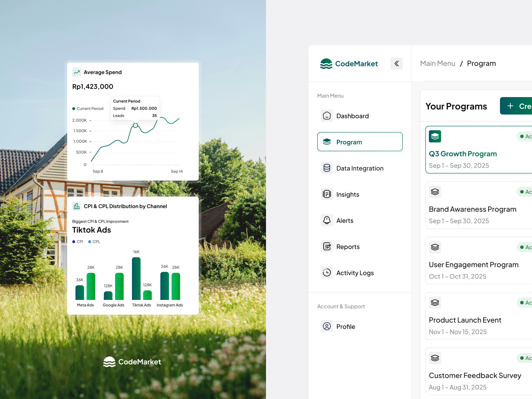Open Main Menu from the breadcrumb

click(x=438, y=63)
